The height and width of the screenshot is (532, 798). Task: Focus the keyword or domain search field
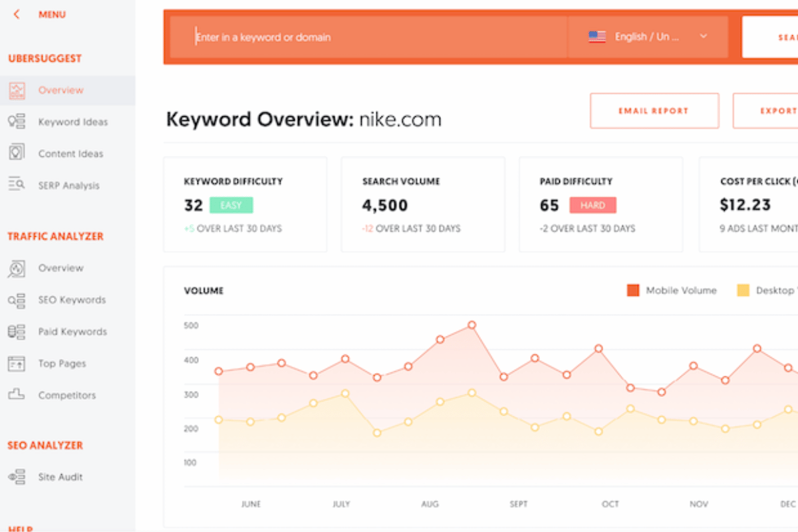pyautogui.click(x=369, y=37)
